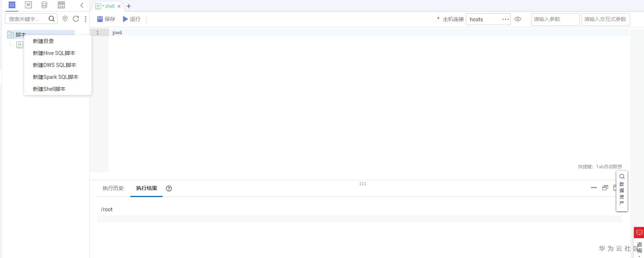Viewport: 644px width, 258px height.
Task: Focus the 请输入交互式参数 input field
Action: point(606,19)
